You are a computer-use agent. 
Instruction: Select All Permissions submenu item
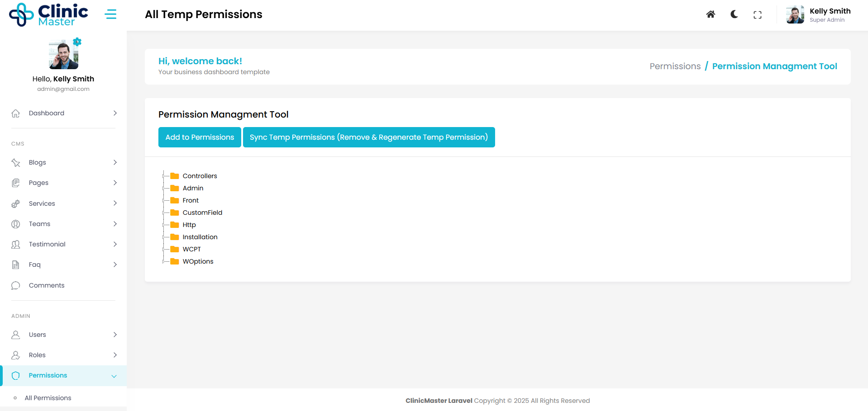(x=48, y=398)
